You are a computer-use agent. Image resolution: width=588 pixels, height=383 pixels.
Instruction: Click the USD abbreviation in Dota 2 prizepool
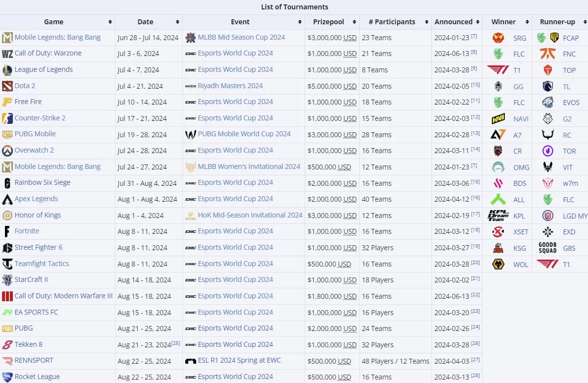click(350, 86)
